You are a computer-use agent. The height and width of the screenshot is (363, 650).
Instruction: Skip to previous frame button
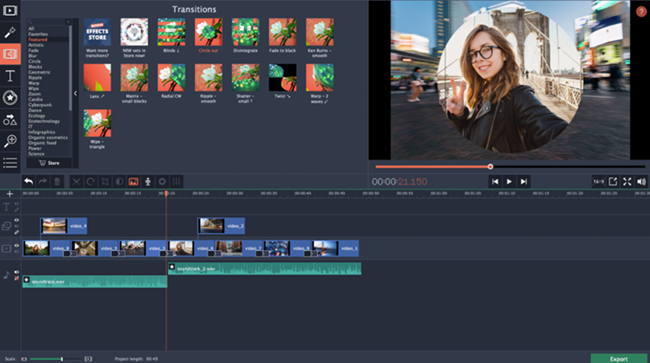(x=495, y=182)
